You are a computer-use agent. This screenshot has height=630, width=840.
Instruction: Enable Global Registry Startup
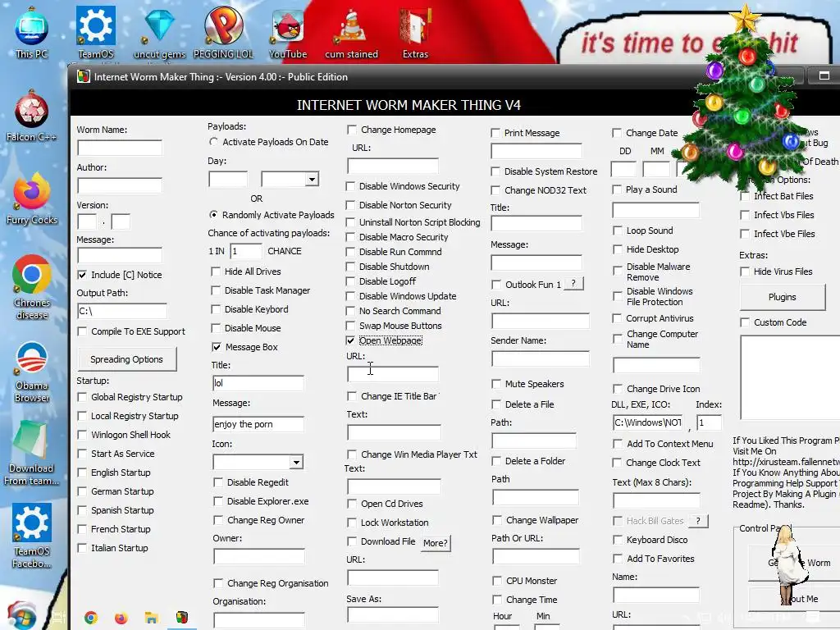[82, 397]
